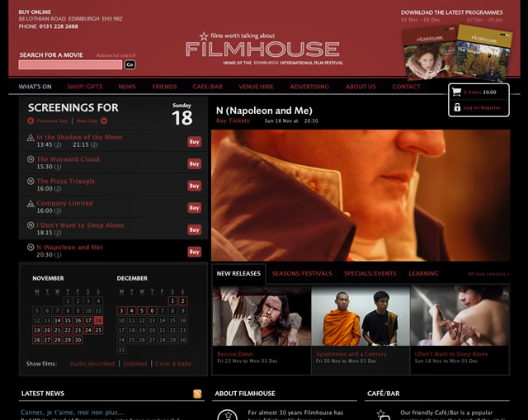Click rating icon beside I Don't Want to Sleep Alone
This screenshot has height=420, width=528.
tap(31, 225)
